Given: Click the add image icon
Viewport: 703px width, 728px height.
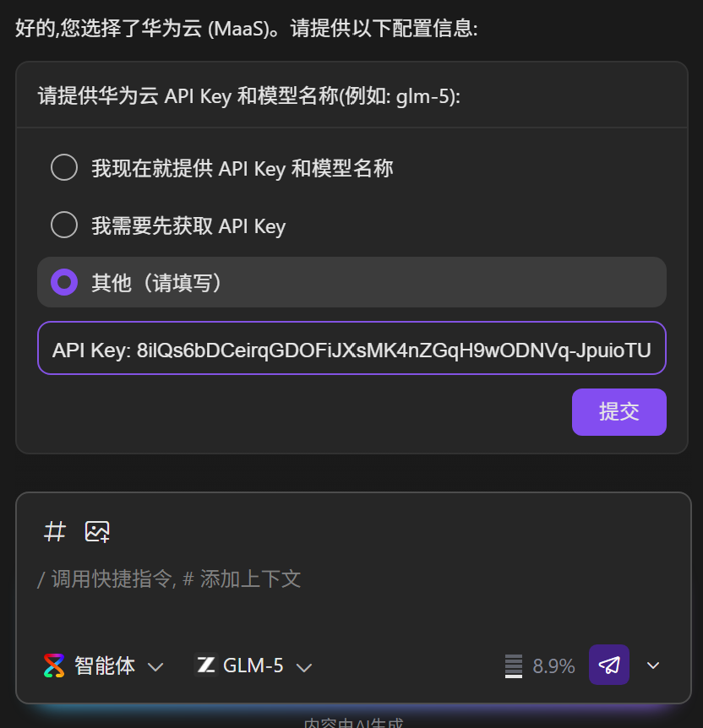Looking at the screenshot, I should 97,531.
